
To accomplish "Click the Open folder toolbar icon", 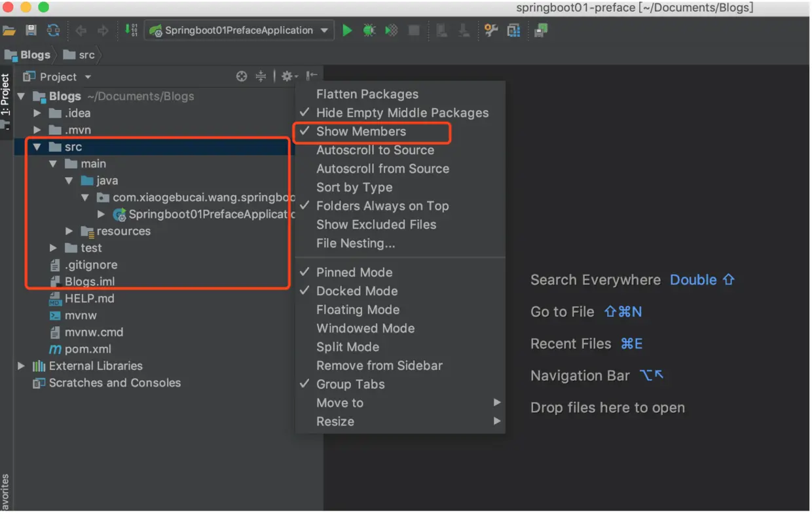I will pos(9,30).
